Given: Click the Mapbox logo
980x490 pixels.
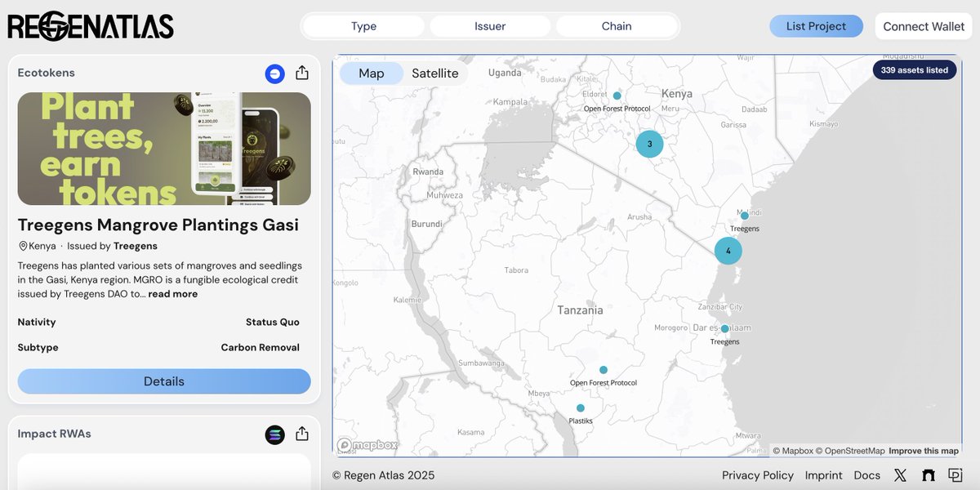Looking at the screenshot, I should coord(367,445).
